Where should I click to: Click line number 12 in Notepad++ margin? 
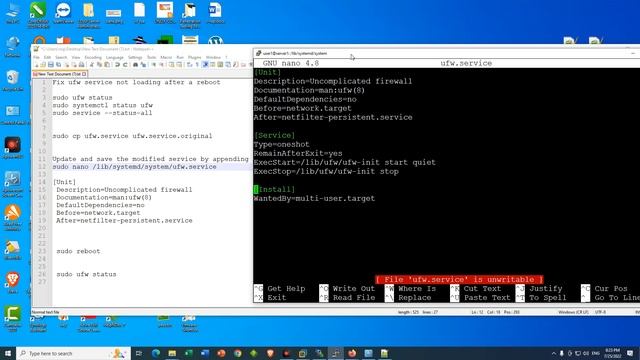(x=42, y=167)
